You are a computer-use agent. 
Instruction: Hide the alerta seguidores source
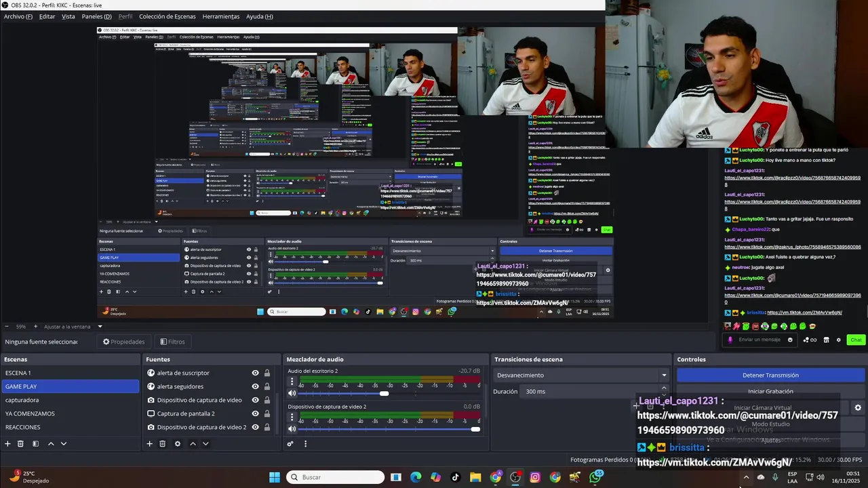(x=256, y=386)
